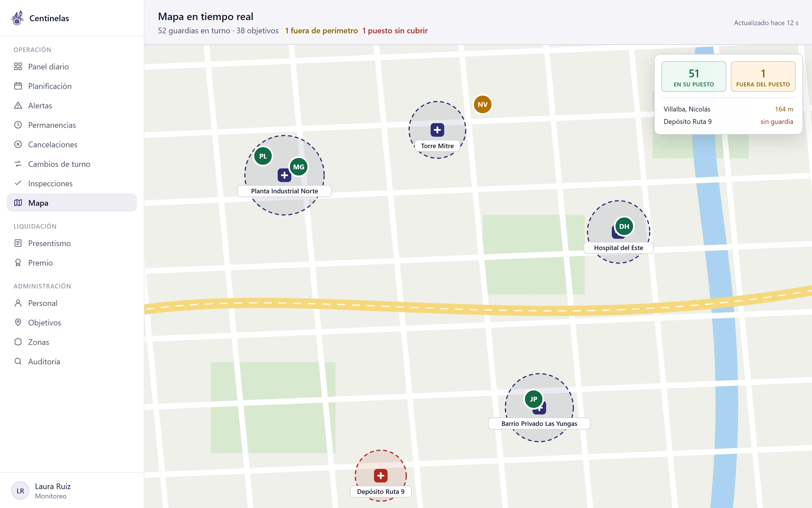Click the Cambios de turno arrows icon
The image size is (812, 508).
point(18,164)
